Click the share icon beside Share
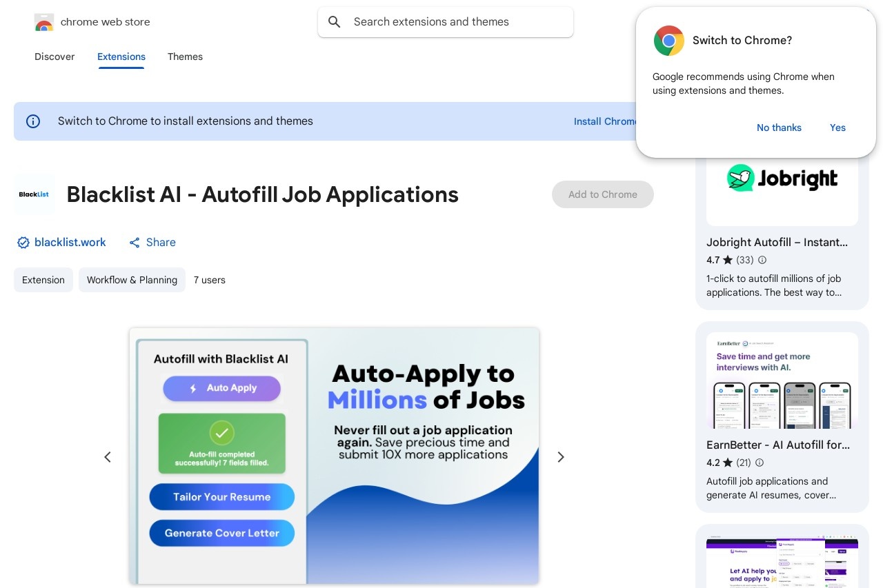 coord(135,243)
